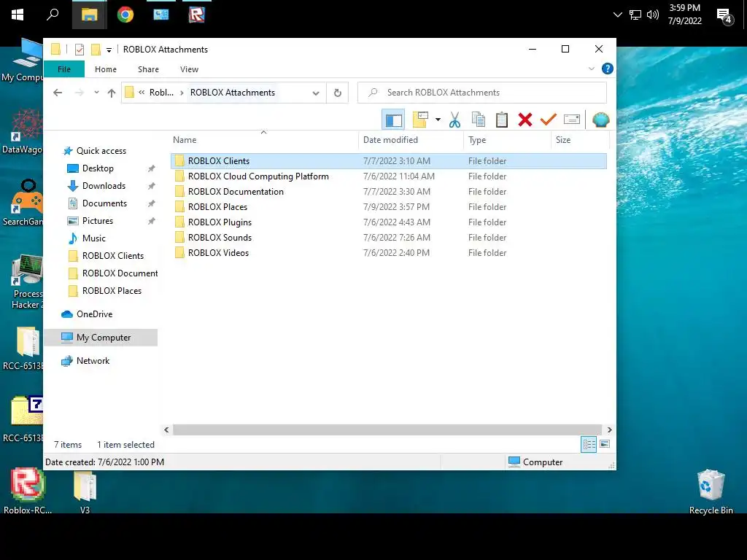Open the folder options dropdown arrow
The width and height of the screenshot is (747, 560).
coord(438,120)
